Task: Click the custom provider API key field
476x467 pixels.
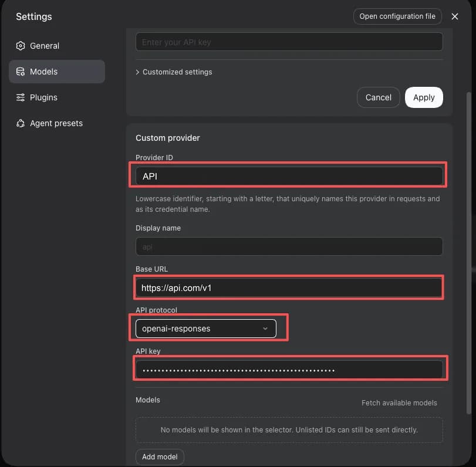Action: tap(289, 370)
